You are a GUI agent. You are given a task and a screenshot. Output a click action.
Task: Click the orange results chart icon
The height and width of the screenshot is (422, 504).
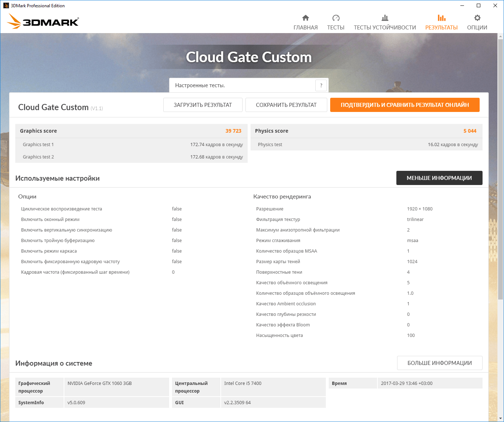coord(441,18)
